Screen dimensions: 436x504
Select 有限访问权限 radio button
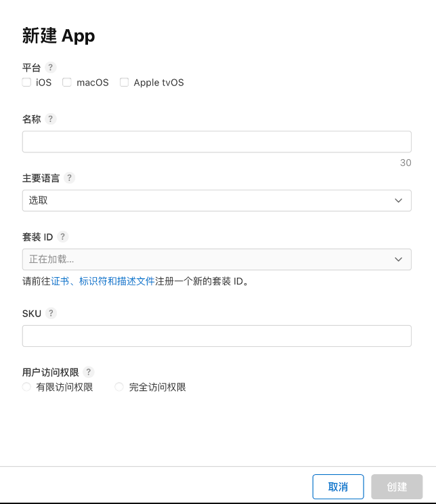click(x=26, y=387)
